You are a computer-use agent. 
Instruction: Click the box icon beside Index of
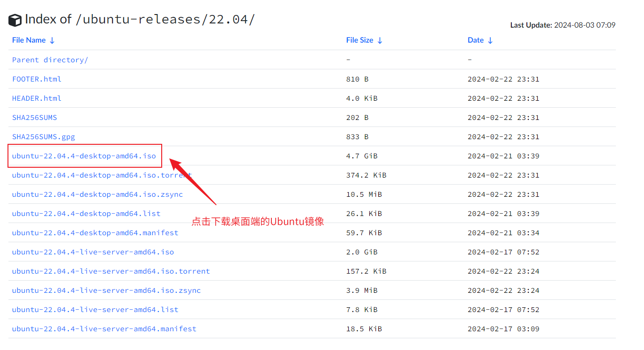pos(15,20)
